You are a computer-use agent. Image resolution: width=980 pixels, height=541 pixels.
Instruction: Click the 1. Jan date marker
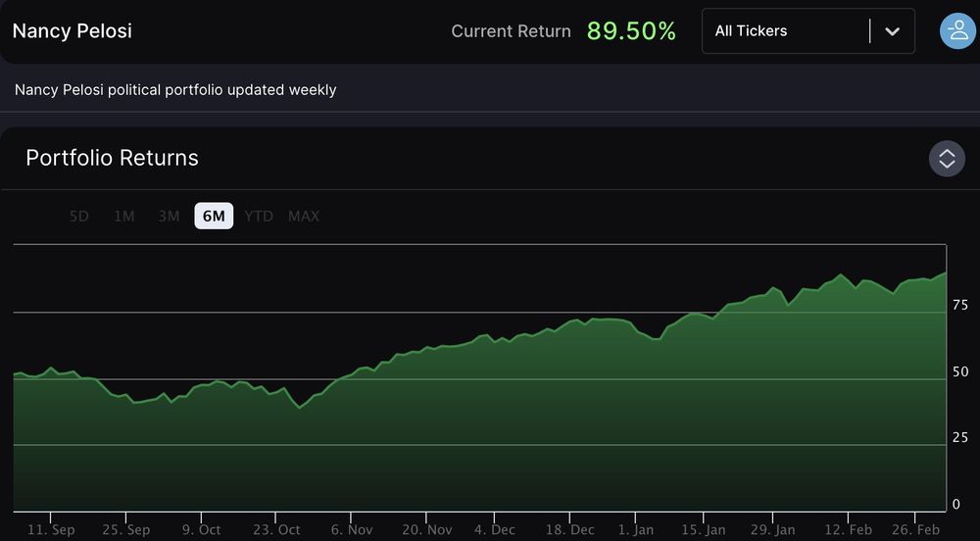coord(637,529)
